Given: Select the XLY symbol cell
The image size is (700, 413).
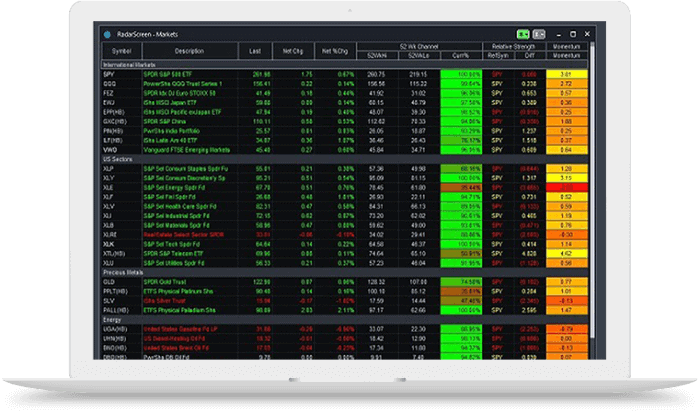Looking at the screenshot, I should click(121, 178).
